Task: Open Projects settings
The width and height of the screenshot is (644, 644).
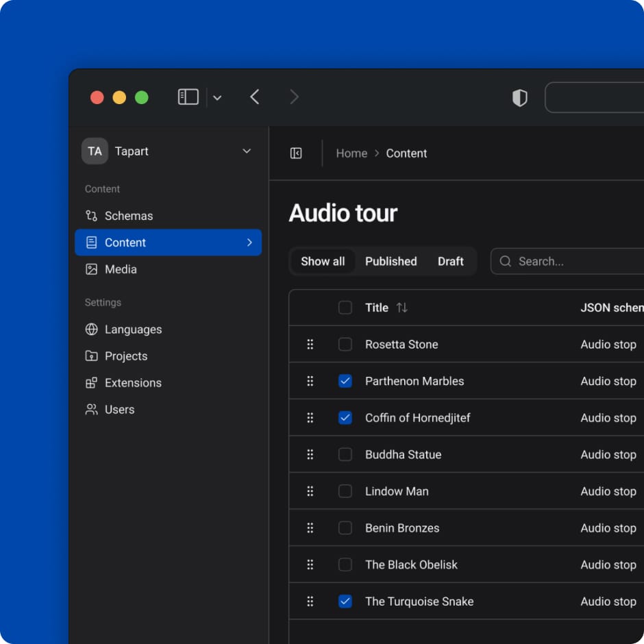Action: click(168, 356)
